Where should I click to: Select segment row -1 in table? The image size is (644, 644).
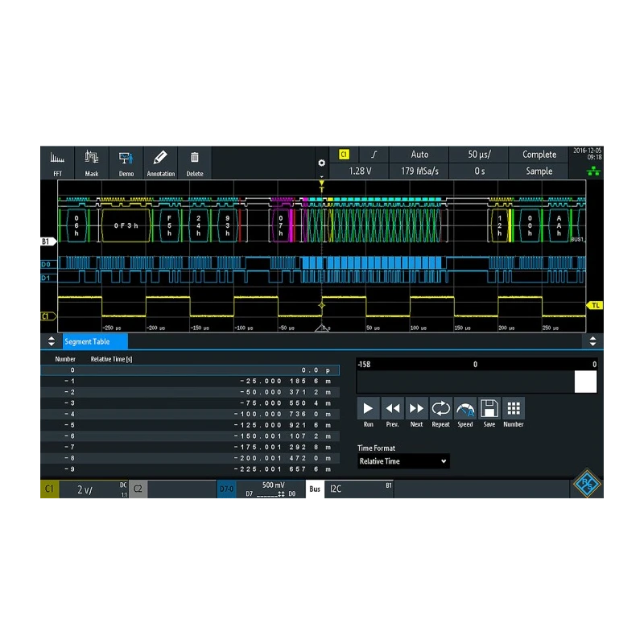click(190, 381)
